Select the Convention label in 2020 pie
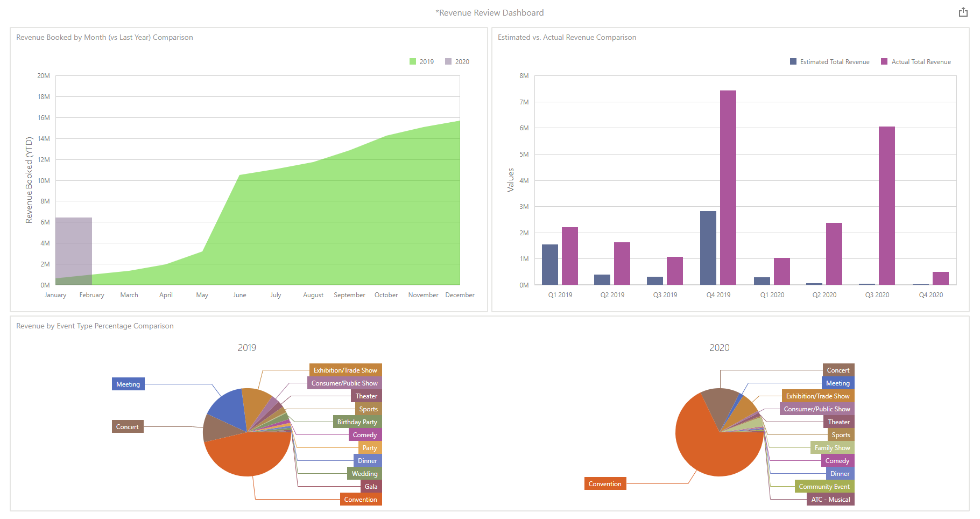 (605, 483)
